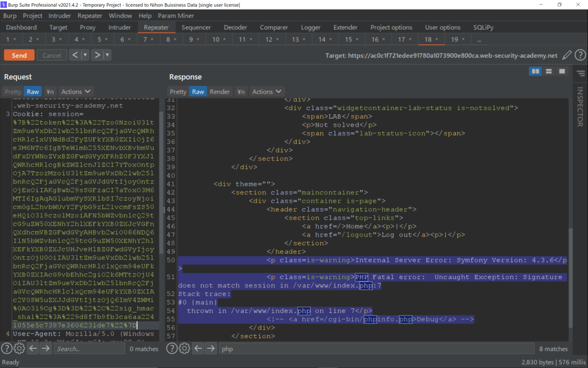Expand the vertical INSPECTOR side label
The width and height of the screenshot is (588, 368).
(x=580, y=106)
